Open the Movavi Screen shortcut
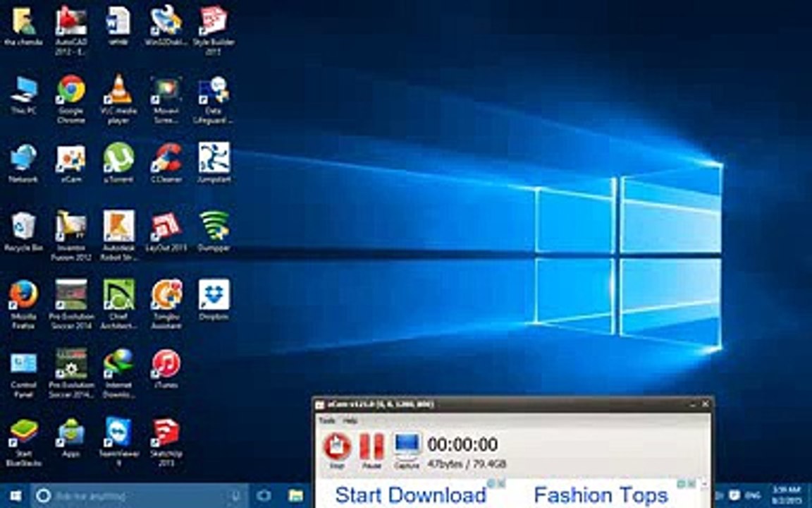Image resolution: width=812 pixels, height=508 pixels. (x=166, y=99)
